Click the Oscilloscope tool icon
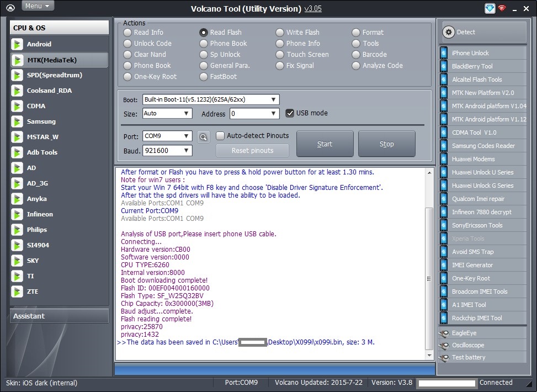The image size is (537, 392). [444, 346]
